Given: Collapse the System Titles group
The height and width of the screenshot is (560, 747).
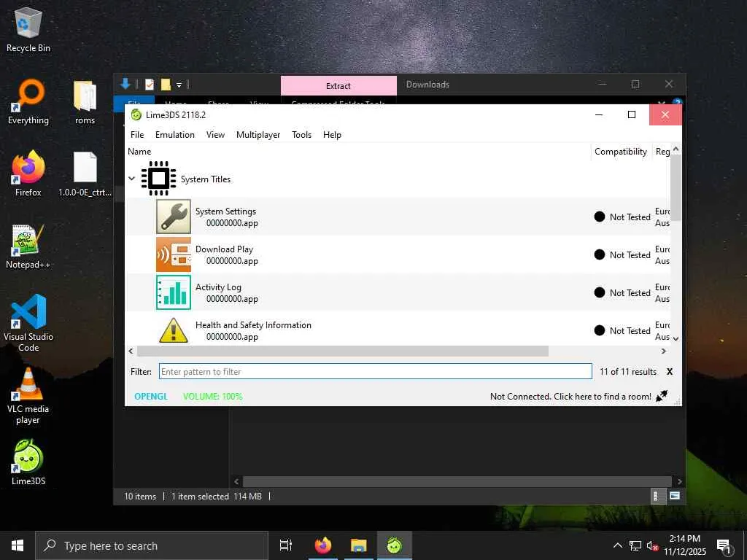Looking at the screenshot, I should click(x=131, y=179).
